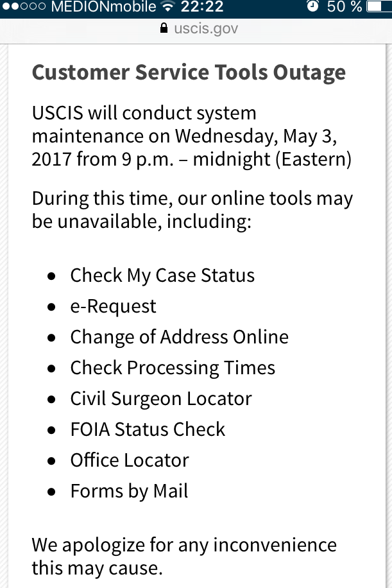392x588 pixels.
Task: Open the e-Request item
Action: (113, 306)
